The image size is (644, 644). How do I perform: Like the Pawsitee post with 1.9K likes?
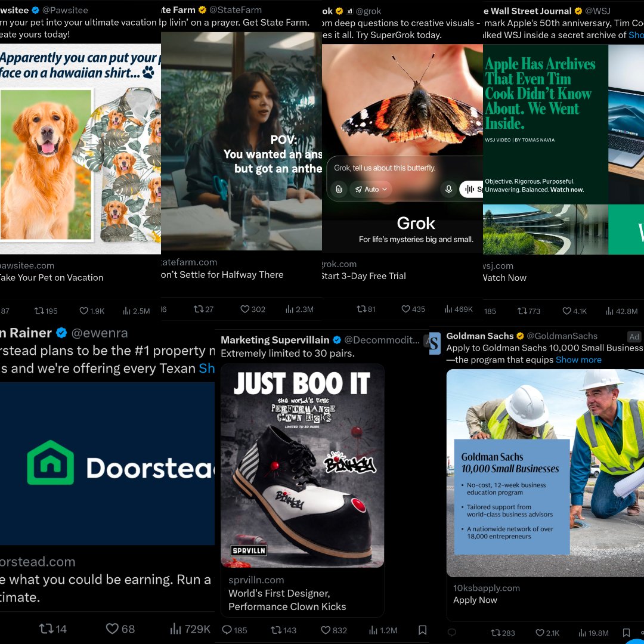(92, 311)
